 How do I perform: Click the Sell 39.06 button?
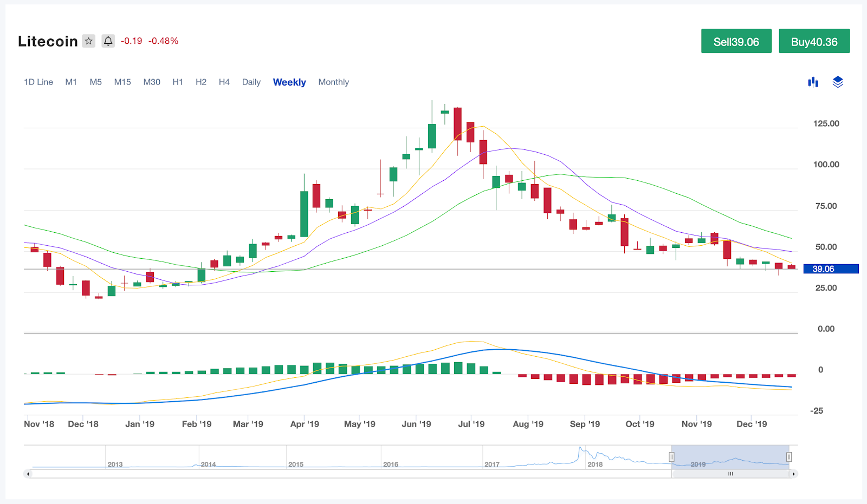click(736, 41)
